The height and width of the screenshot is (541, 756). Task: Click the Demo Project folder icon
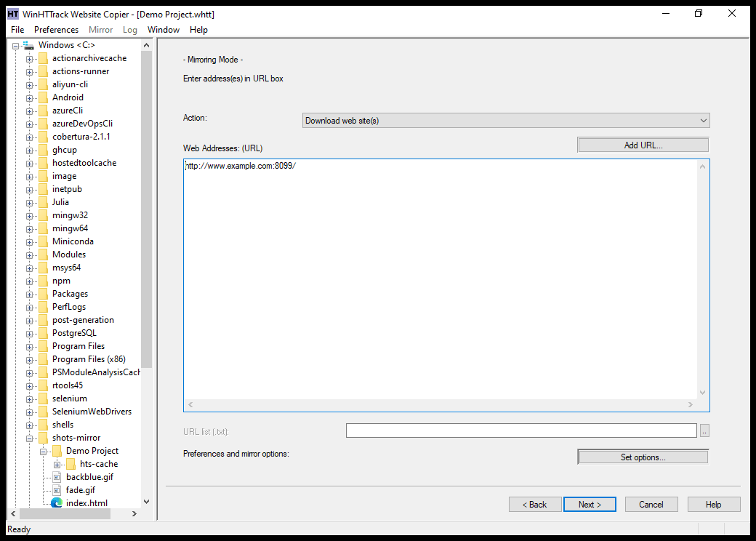57,451
